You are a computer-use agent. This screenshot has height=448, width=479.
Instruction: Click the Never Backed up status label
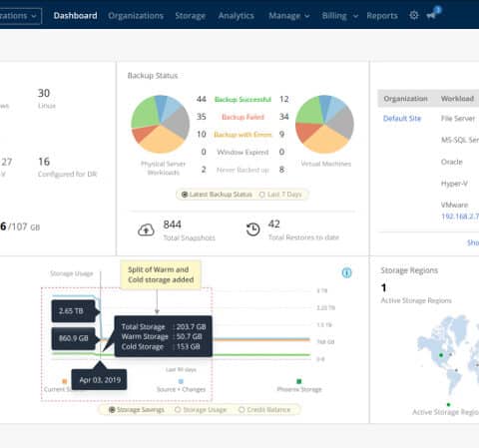tap(242, 170)
